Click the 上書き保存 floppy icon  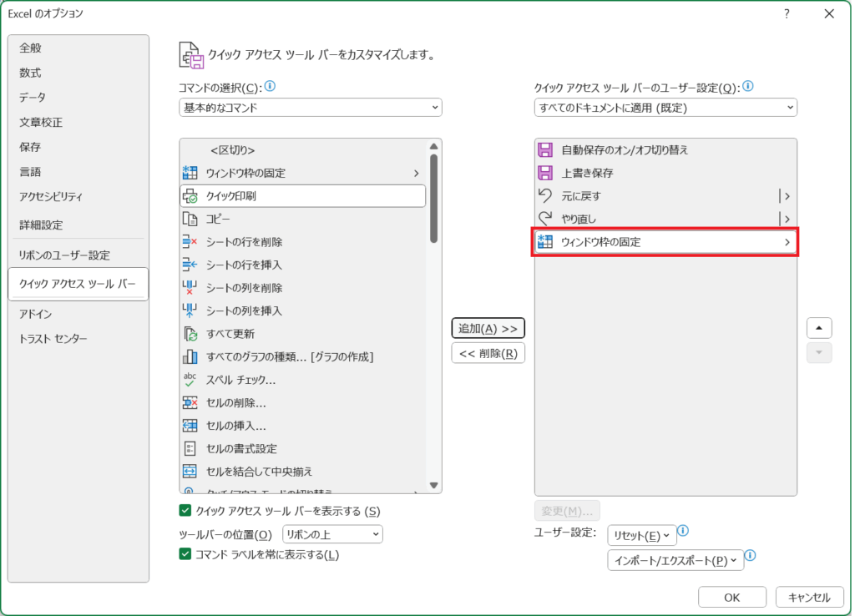click(545, 173)
